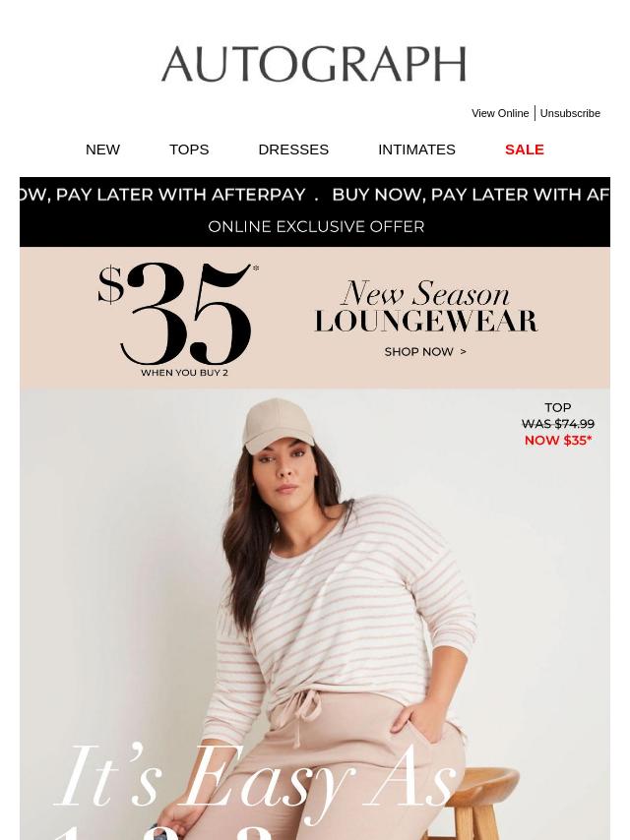
Task: Click the NOW $35 price label
Action: click(557, 441)
